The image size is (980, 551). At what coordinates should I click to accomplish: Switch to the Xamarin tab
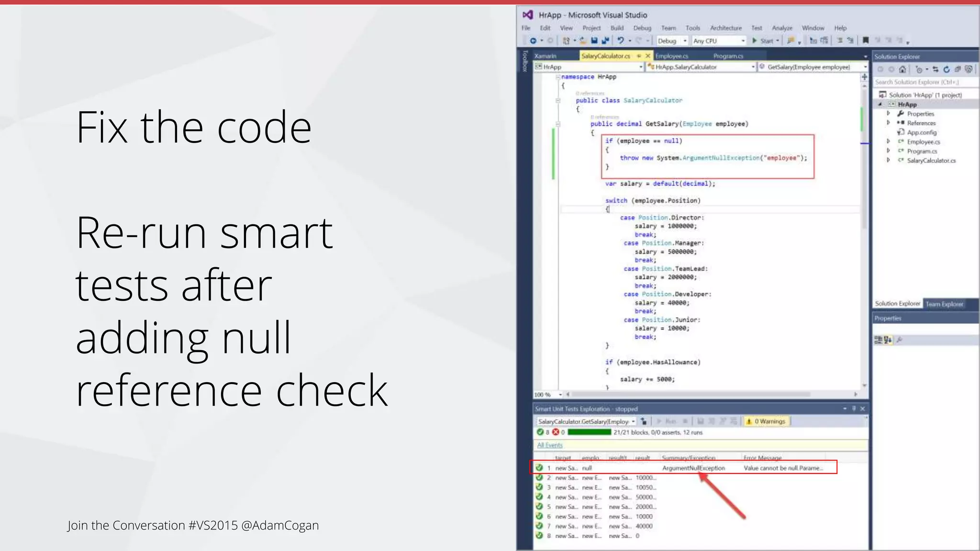click(546, 56)
